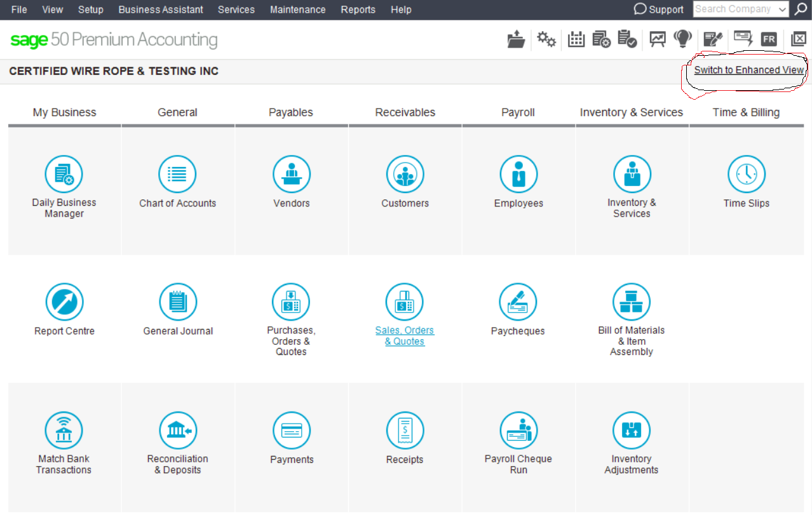Expand the Search Company dropdown arrow
This screenshot has width=812, height=515.
click(782, 10)
